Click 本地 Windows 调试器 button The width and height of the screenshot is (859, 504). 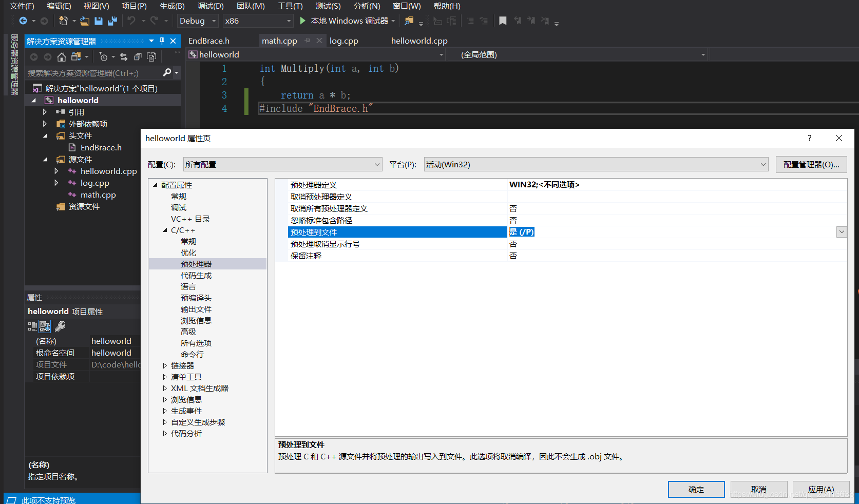tap(348, 21)
